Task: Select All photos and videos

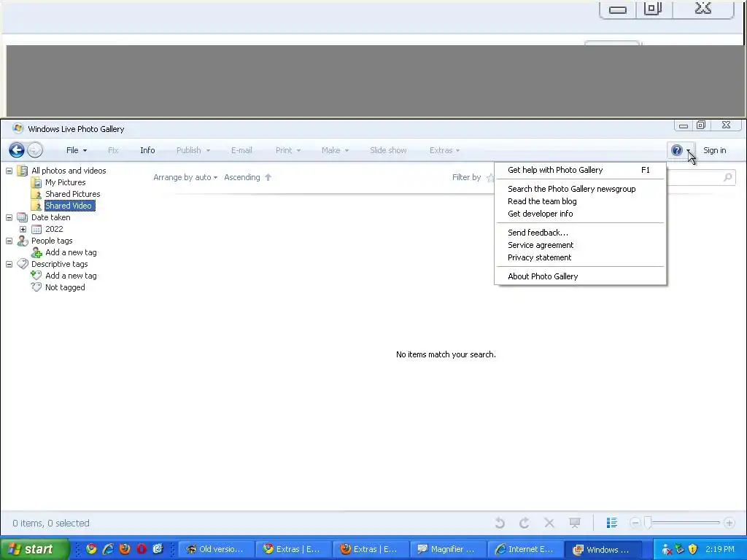Action: click(69, 171)
